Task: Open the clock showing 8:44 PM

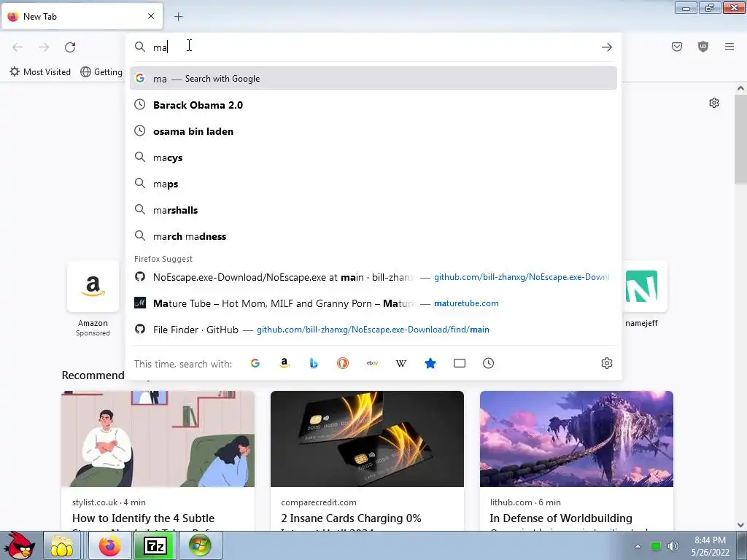Action: [710, 546]
